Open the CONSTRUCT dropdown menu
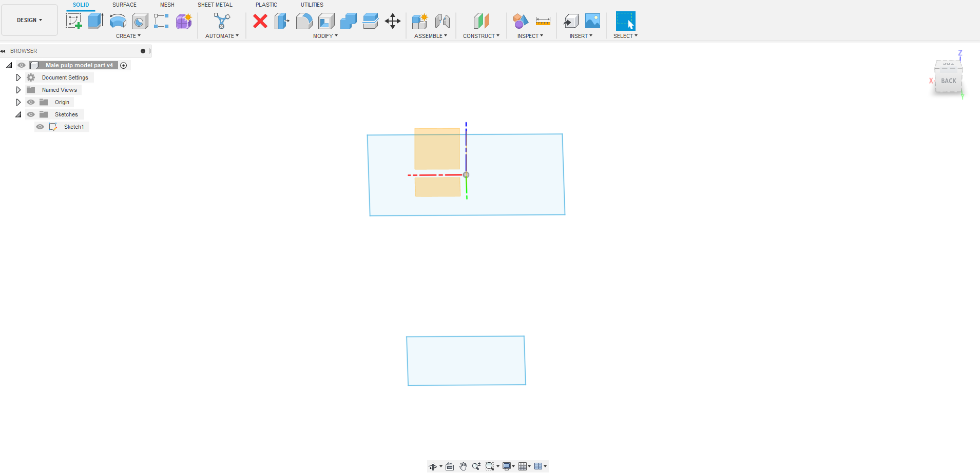The width and height of the screenshot is (980, 473). (481, 36)
